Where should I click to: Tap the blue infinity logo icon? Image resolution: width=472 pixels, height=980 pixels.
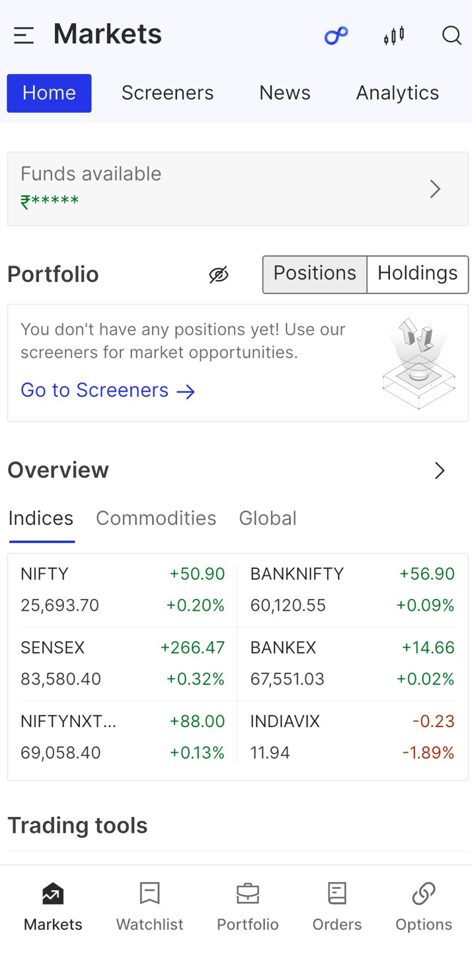(336, 35)
